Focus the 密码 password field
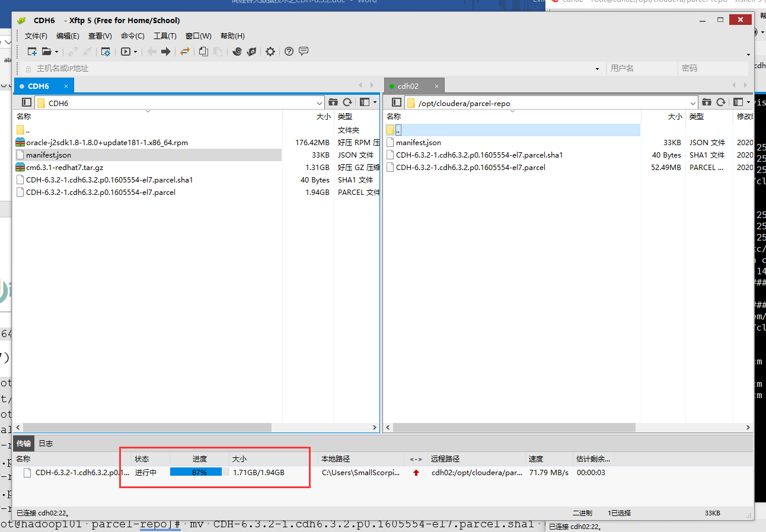 [x=714, y=69]
